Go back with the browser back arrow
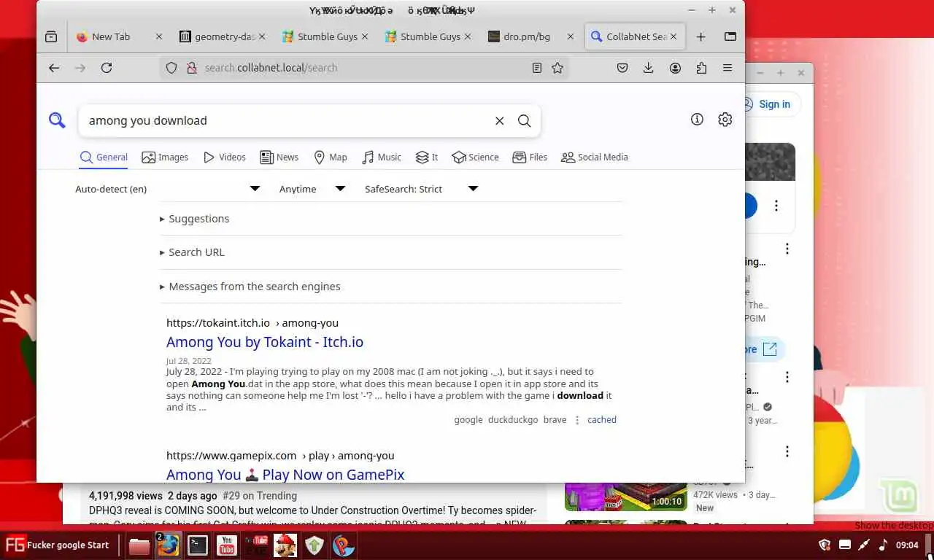934x560 pixels. click(x=54, y=68)
